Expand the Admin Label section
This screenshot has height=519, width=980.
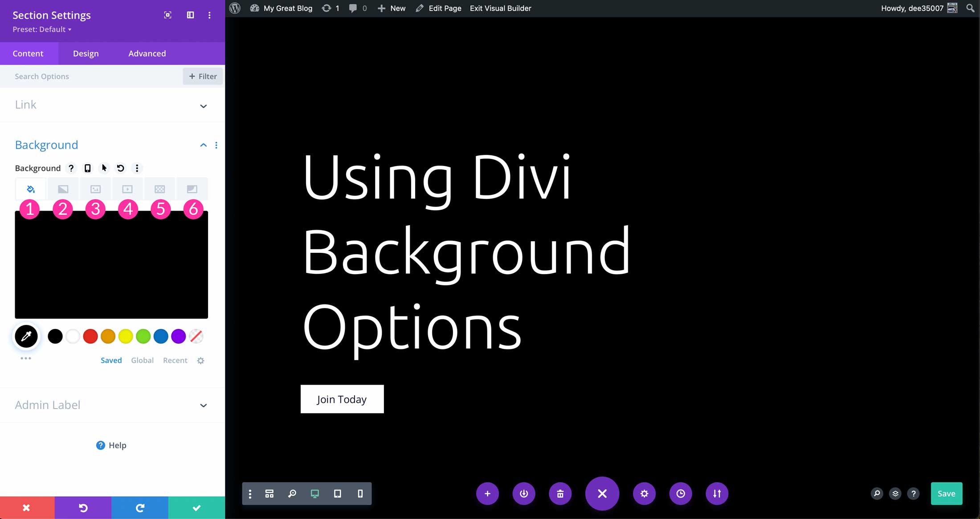[x=203, y=405]
